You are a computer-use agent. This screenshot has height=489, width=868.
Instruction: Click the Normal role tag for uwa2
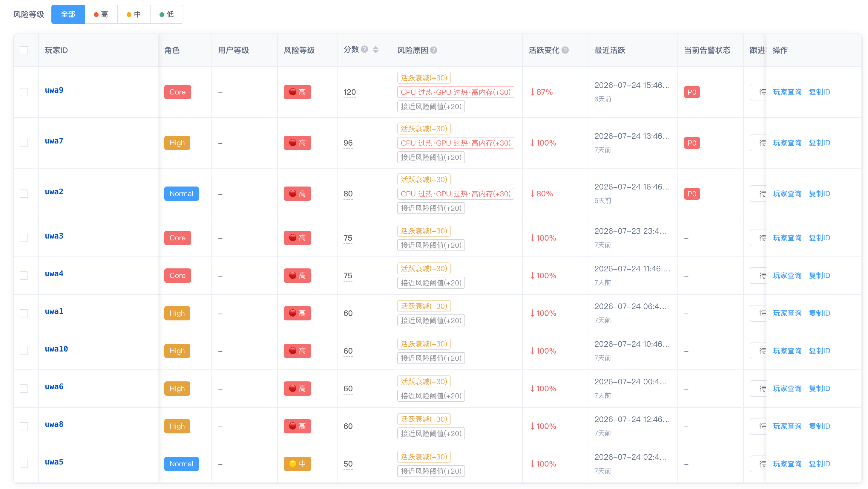182,194
